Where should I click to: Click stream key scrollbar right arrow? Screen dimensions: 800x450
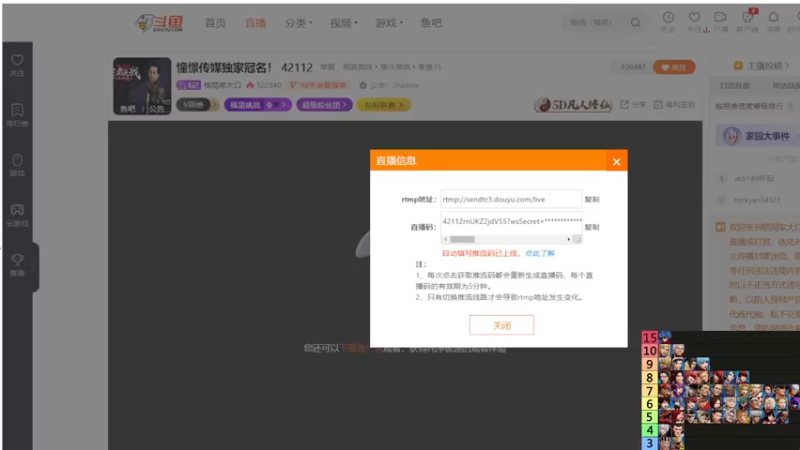(x=569, y=239)
